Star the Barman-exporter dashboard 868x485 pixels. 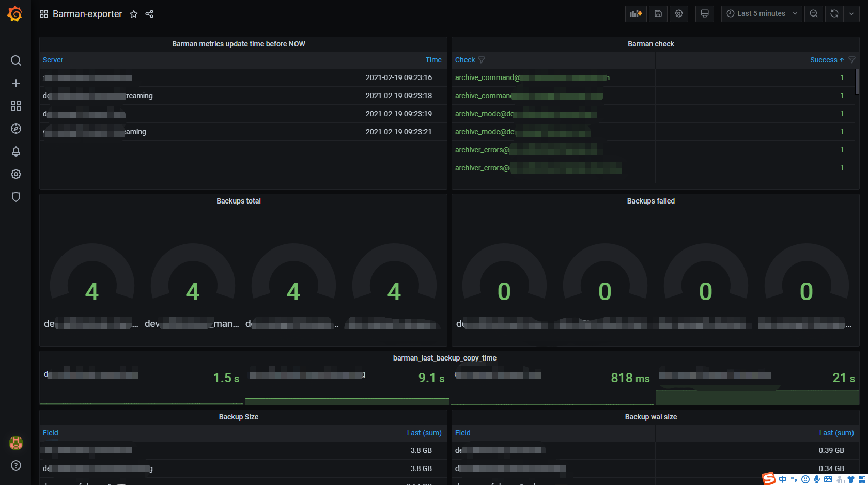point(134,14)
